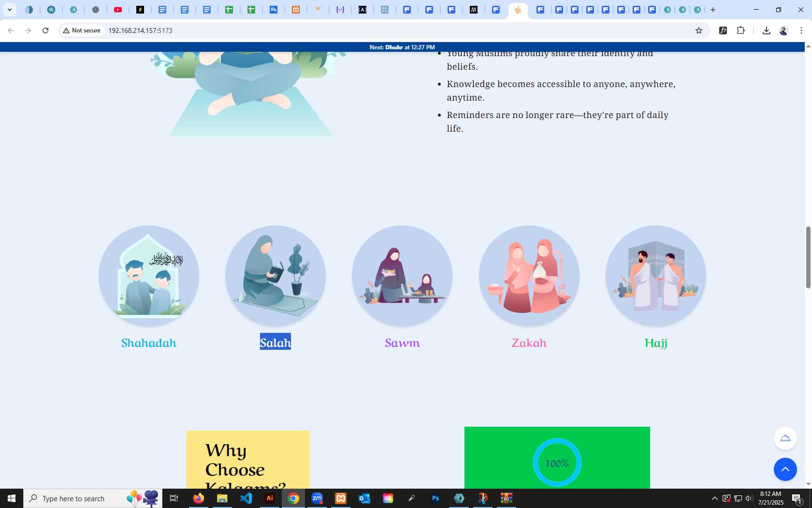Switch to the first Google Docs tab
This screenshot has width=812, height=508.
(162, 10)
